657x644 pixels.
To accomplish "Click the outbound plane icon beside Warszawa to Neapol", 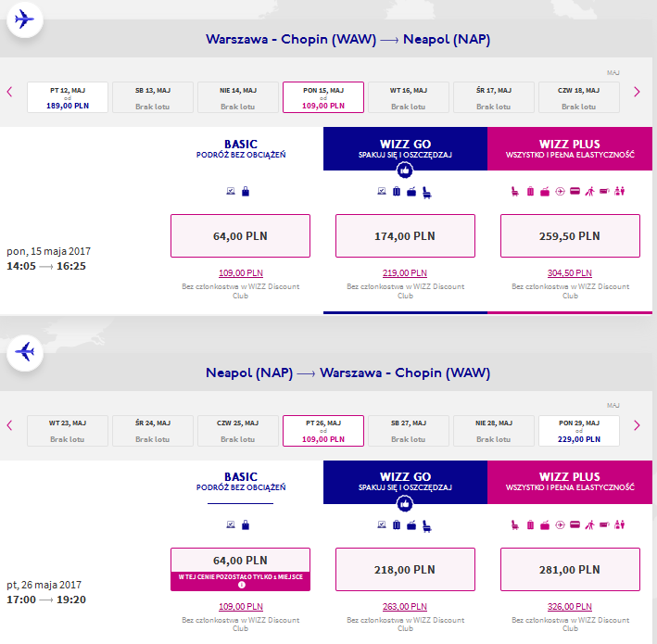I will click(25, 19).
